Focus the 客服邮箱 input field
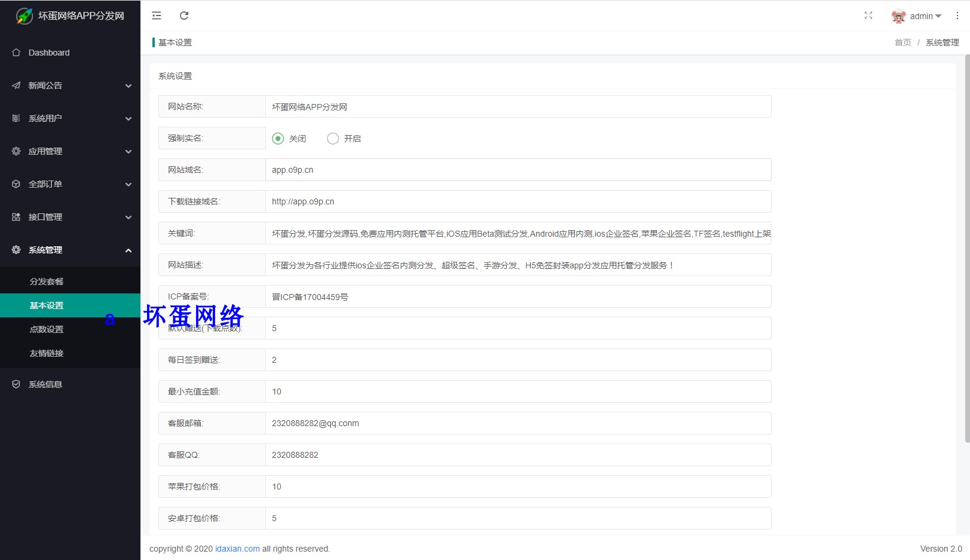This screenshot has width=970, height=560. pos(518,423)
